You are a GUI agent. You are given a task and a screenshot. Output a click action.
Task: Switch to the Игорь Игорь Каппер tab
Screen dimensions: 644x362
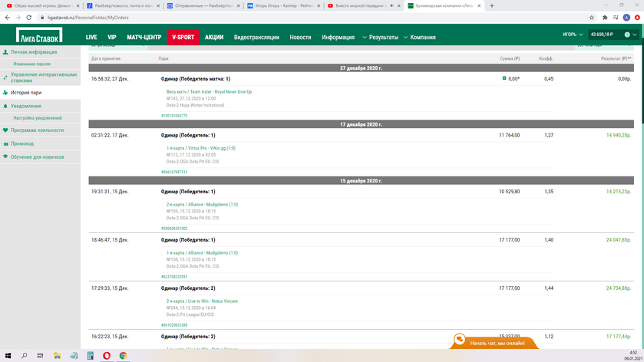(283, 5)
